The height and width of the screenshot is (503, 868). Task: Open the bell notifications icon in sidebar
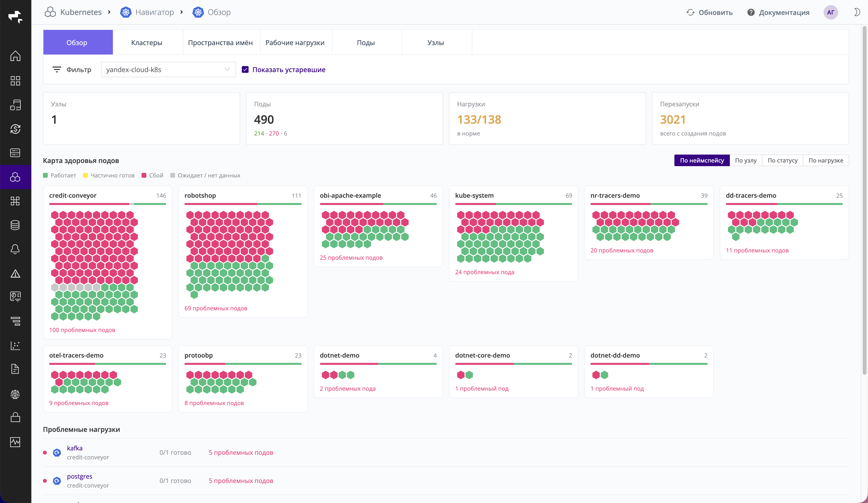point(15,249)
